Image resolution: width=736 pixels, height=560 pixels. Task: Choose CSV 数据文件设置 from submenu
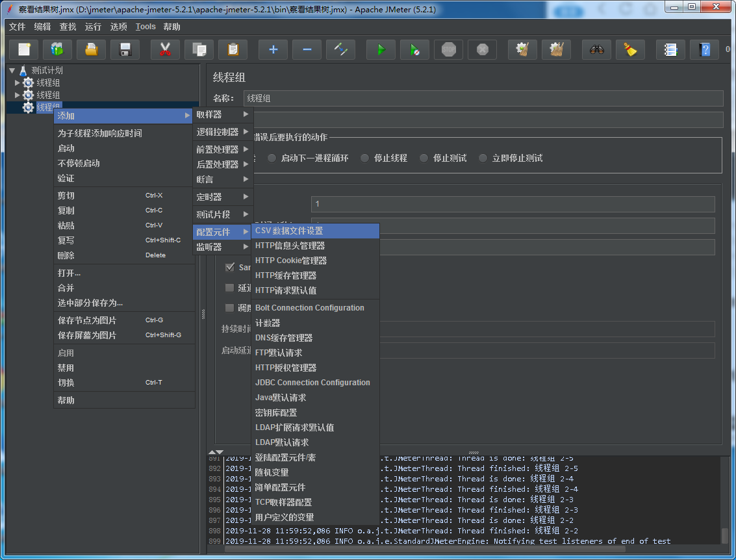point(316,231)
